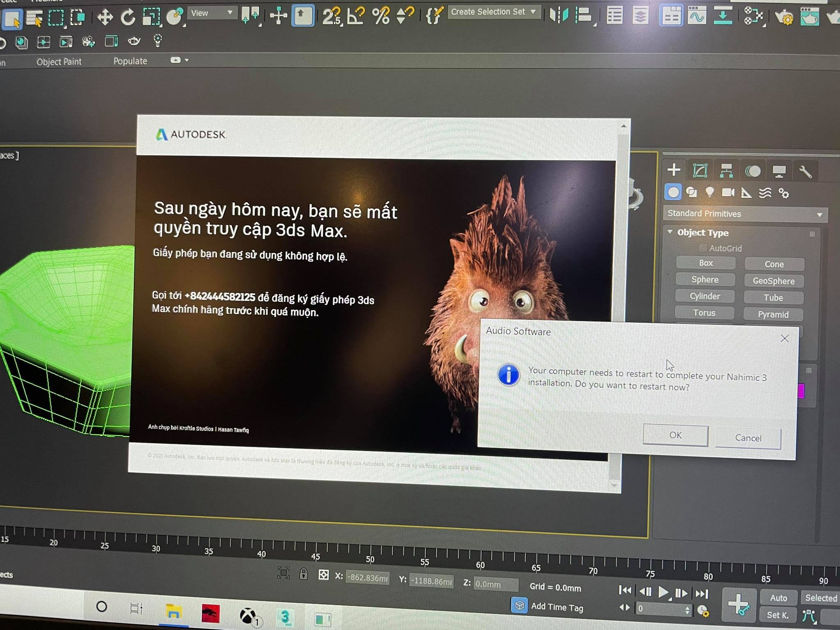Select the Rotate tool in toolbar
The width and height of the screenshot is (840, 630).
coord(128,17)
